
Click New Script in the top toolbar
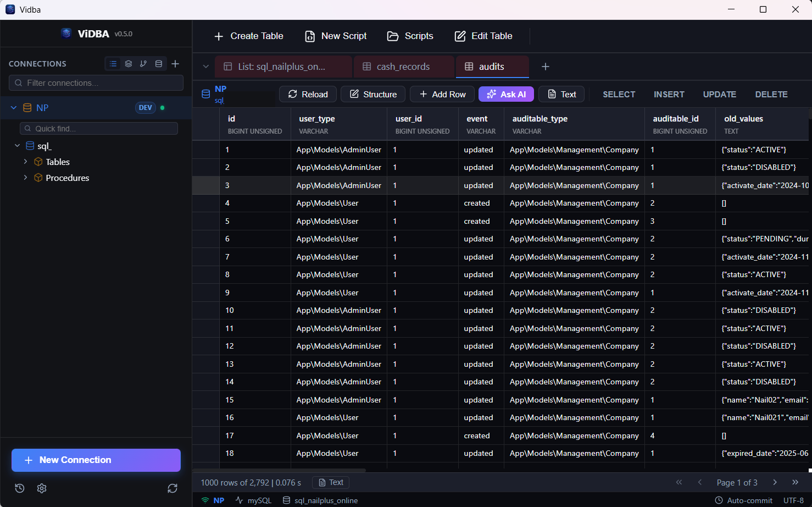[336, 36]
